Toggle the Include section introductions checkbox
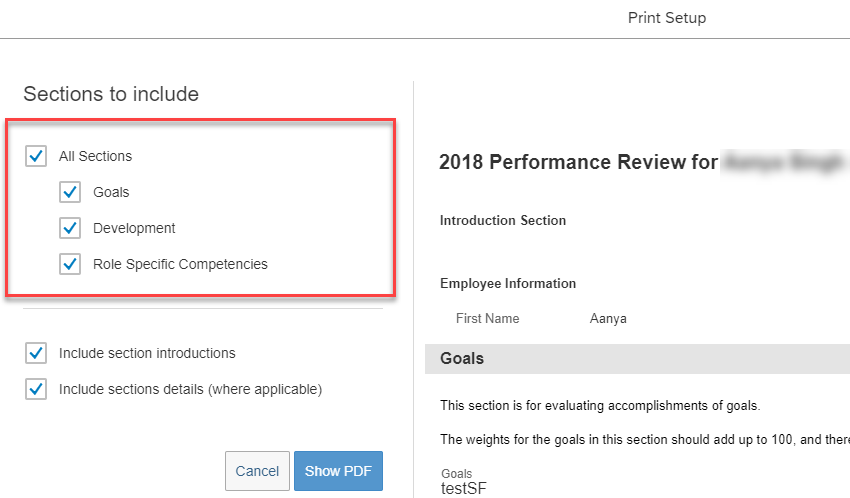850x498 pixels. (x=36, y=353)
